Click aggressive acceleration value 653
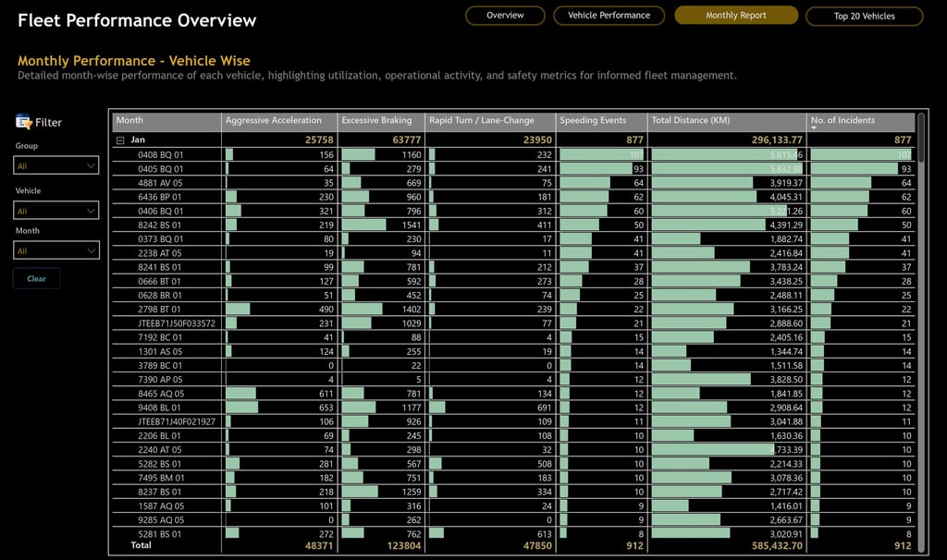The width and height of the screenshot is (947, 560). 326,408
